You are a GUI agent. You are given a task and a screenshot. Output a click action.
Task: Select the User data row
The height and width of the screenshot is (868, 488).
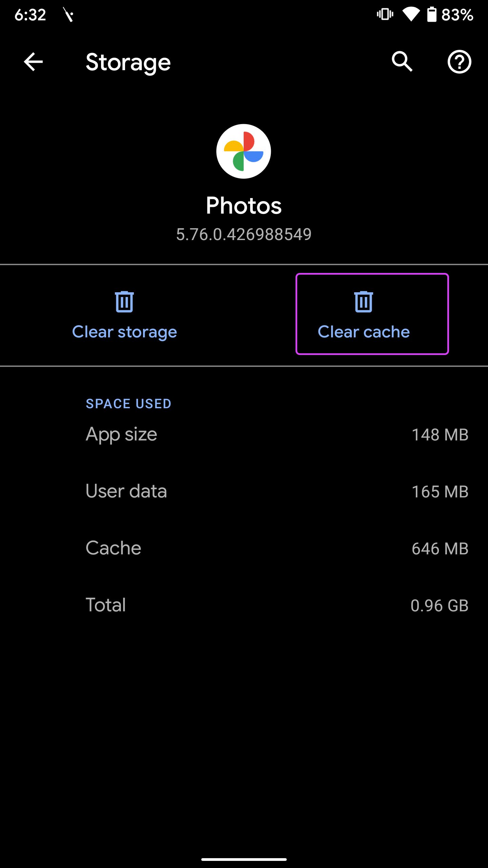click(244, 491)
